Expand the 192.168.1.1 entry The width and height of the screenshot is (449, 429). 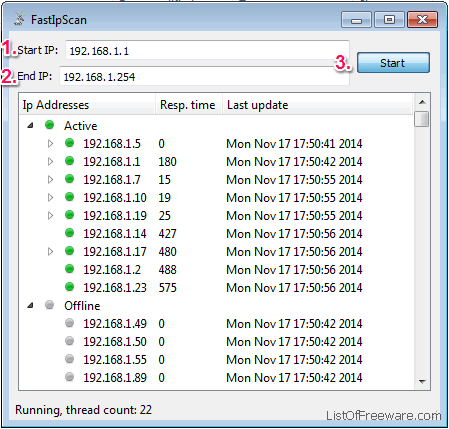point(50,162)
